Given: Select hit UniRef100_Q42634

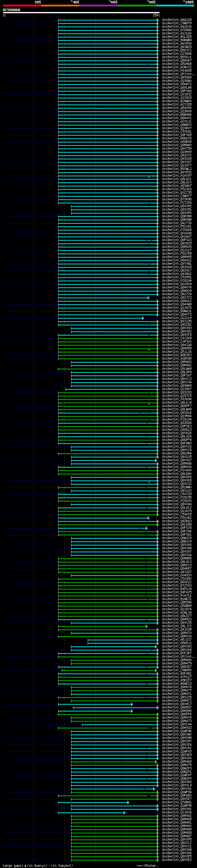Looking at the screenshot, I should [x=177, y=26].
